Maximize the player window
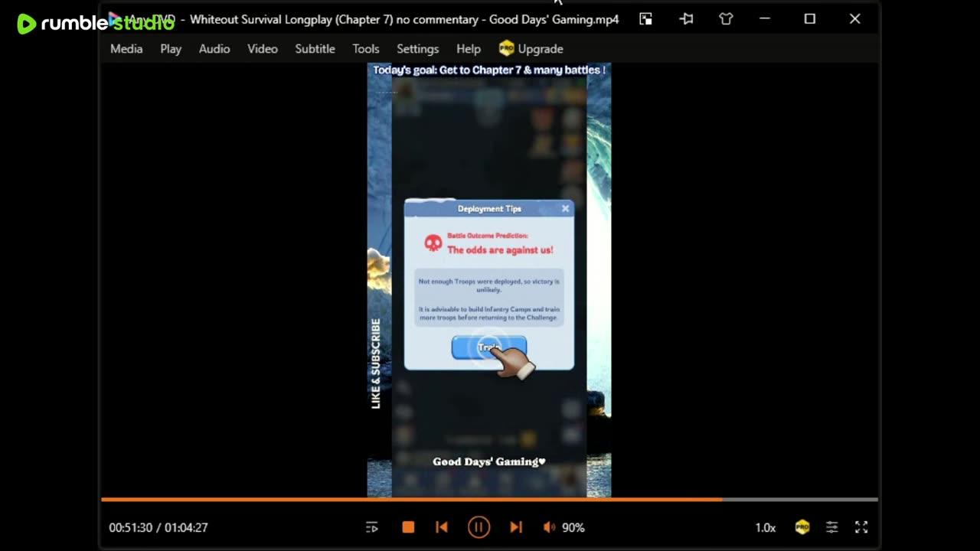Screen dimensions: 980x551 [x=809, y=19]
